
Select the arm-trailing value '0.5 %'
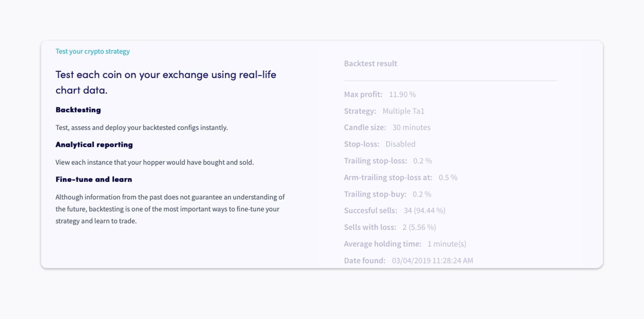point(448,177)
